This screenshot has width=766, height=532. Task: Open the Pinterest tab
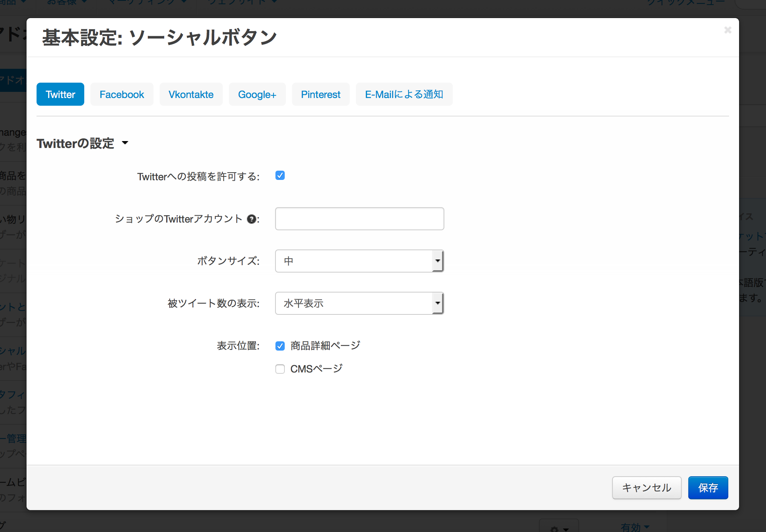pyautogui.click(x=320, y=94)
